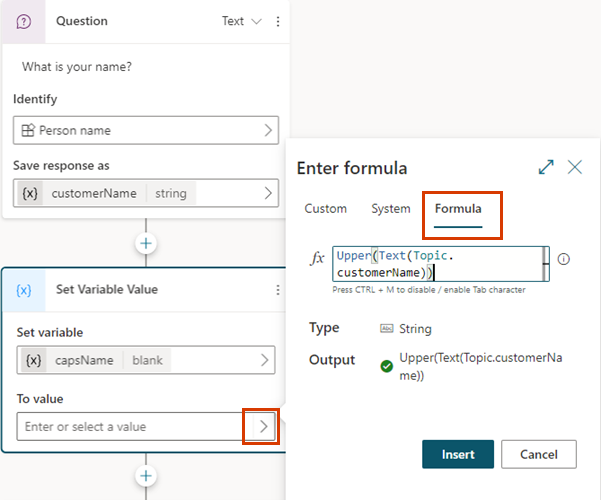Screen dimensions: 601x500
Task: Expand the capsName variable selector
Action: [x=266, y=360]
